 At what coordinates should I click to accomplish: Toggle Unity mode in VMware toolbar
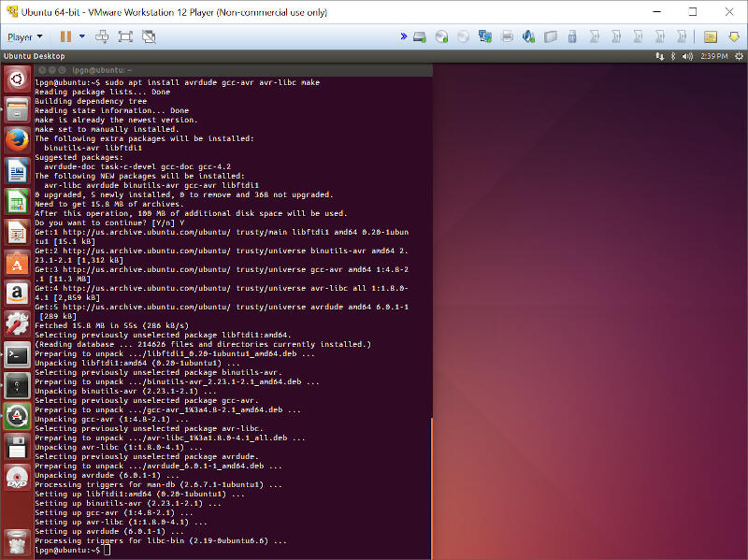(x=149, y=36)
